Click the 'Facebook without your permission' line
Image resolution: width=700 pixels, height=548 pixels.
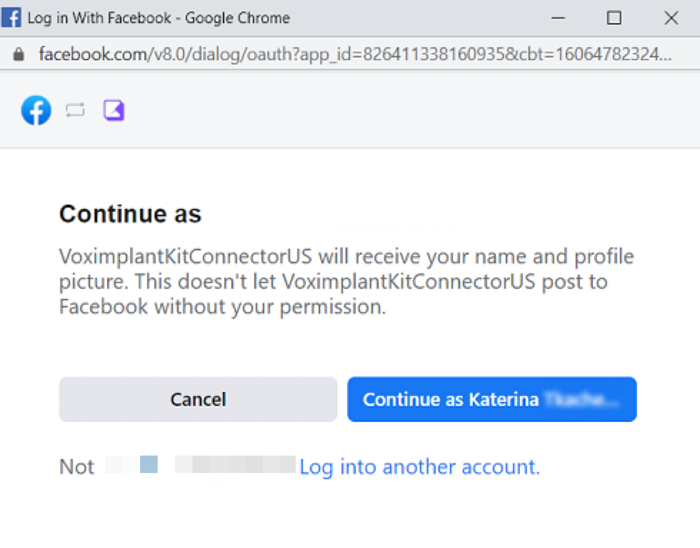pyautogui.click(x=222, y=307)
